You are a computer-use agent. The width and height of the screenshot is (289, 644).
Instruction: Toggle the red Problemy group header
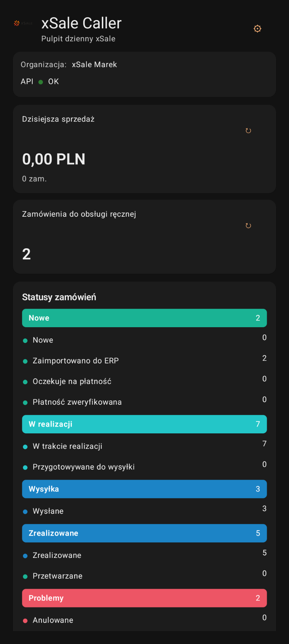(x=144, y=598)
